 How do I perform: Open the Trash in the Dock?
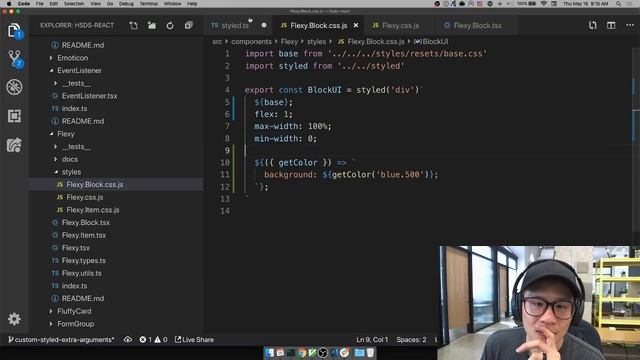click(370, 353)
